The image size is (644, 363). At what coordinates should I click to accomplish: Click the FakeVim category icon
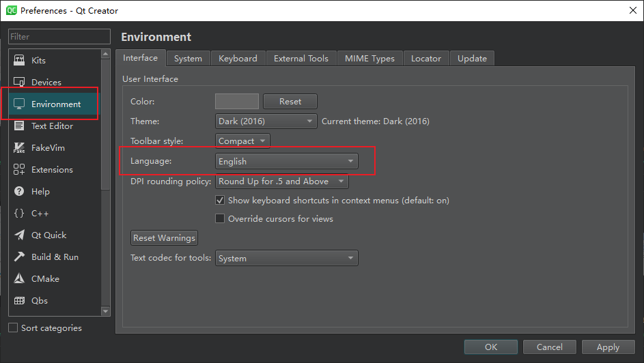click(19, 147)
